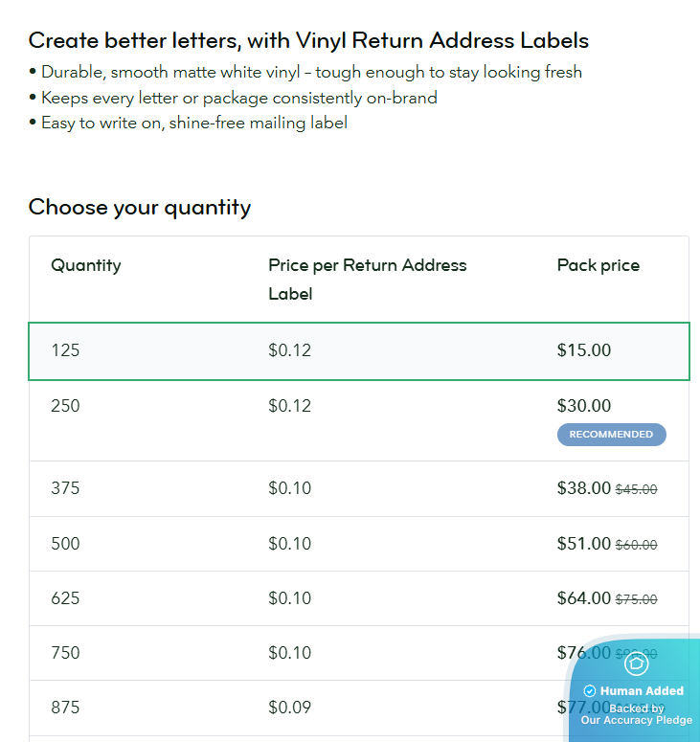Click the Recommended badge
Image resolution: width=700 pixels, height=742 pixels.
click(x=611, y=435)
